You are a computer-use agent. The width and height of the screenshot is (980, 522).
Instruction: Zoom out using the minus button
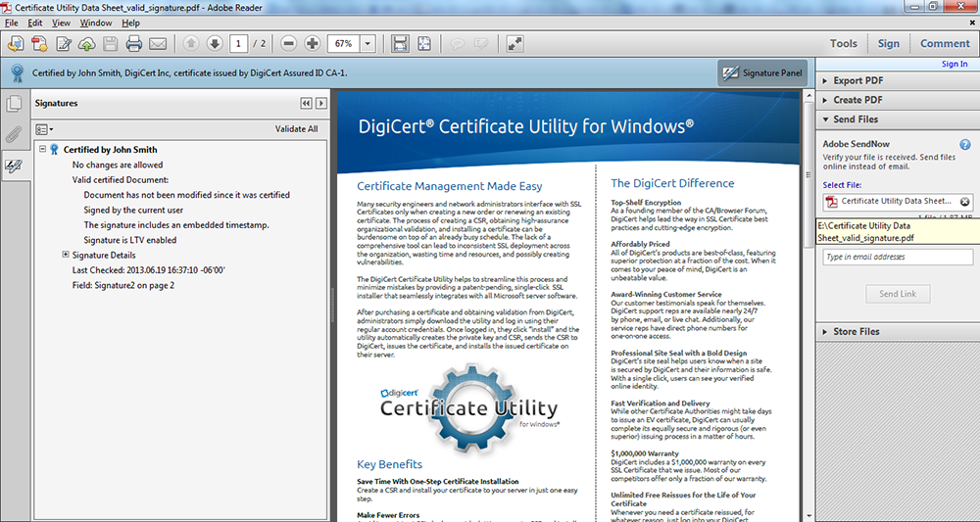pyautogui.click(x=288, y=44)
